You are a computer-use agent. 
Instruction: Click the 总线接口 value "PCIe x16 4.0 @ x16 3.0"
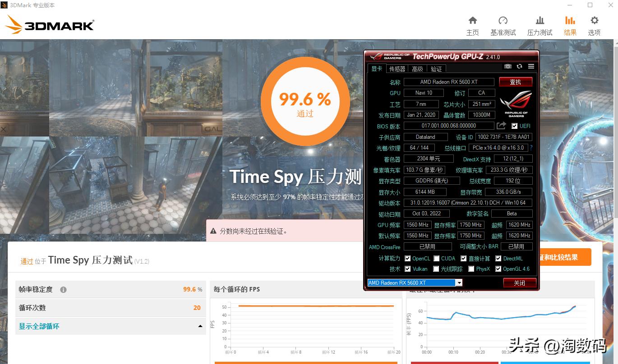[498, 148]
